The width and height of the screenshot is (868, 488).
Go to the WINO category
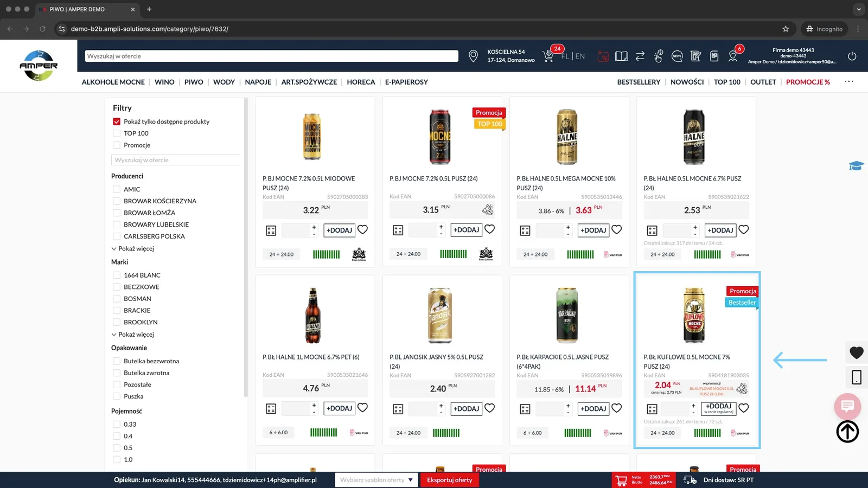click(164, 82)
